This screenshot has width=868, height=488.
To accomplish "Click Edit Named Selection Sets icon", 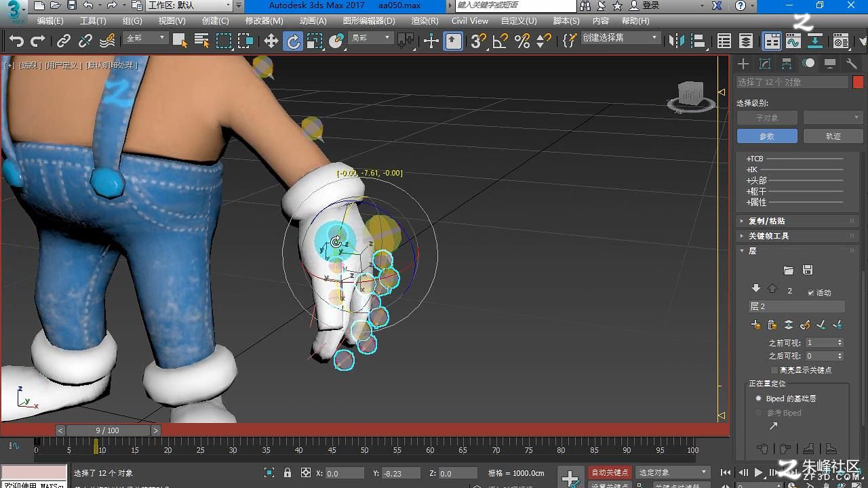I will pos(570,41).
